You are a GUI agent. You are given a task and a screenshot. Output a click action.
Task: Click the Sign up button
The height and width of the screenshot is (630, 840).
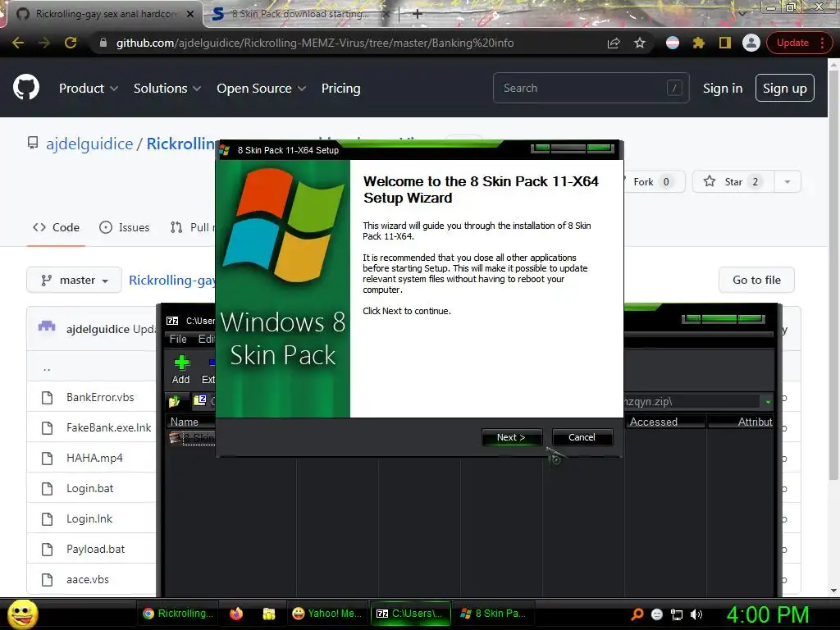[785, 89]
